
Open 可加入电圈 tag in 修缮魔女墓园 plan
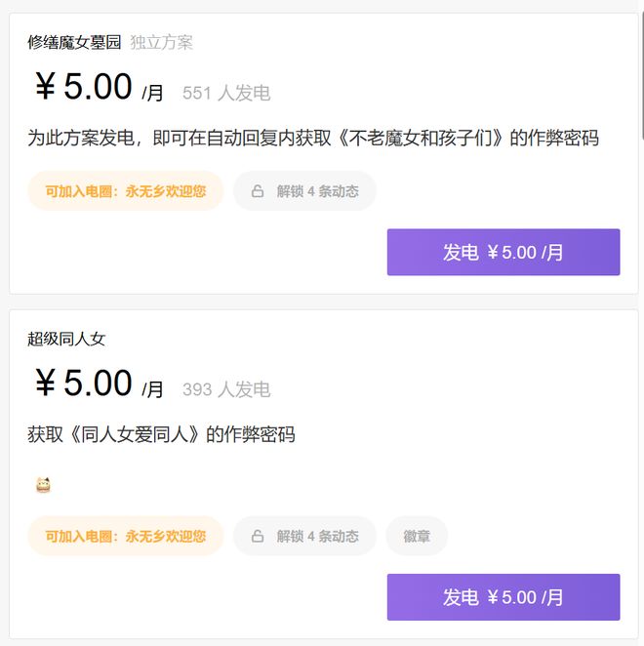126,191
